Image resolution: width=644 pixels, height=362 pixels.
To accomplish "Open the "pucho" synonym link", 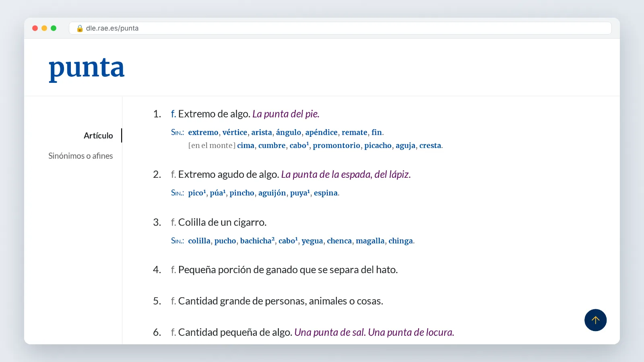I will coord(225,241).
